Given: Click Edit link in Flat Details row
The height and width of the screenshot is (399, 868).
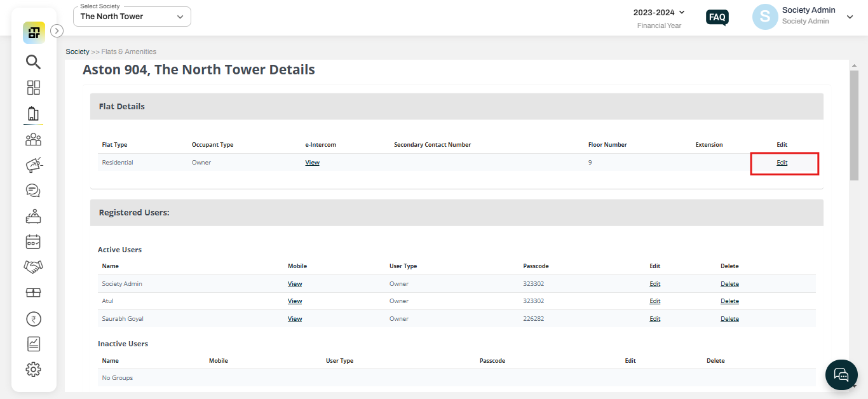Looking at the screenshot, I should tap(782, 163).
